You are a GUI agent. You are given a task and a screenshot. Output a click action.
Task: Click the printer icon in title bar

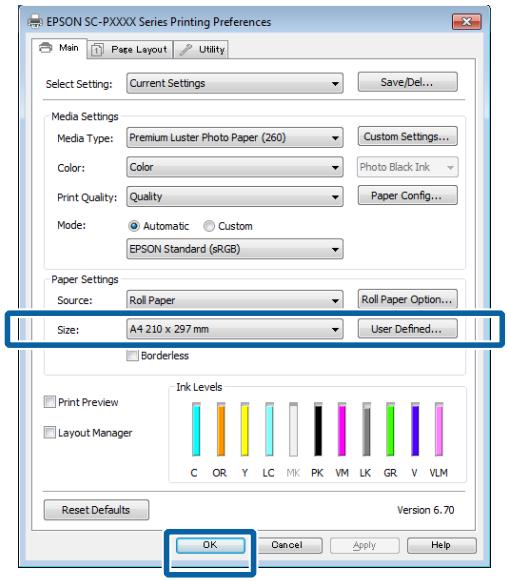(x=35, y=21)
